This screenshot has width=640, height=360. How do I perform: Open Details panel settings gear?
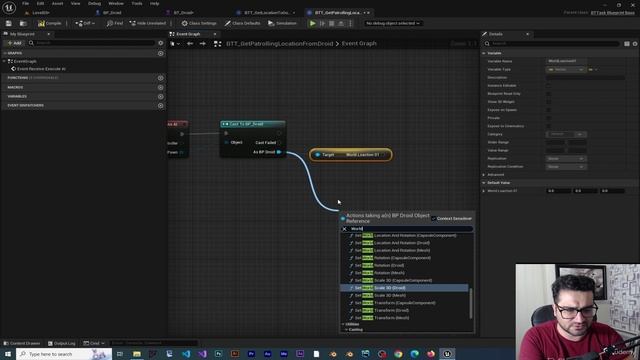[x=635, y=44]
